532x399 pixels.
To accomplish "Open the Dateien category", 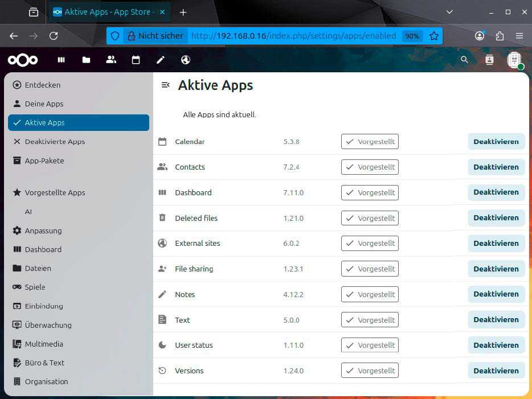I will pos(79,268).
